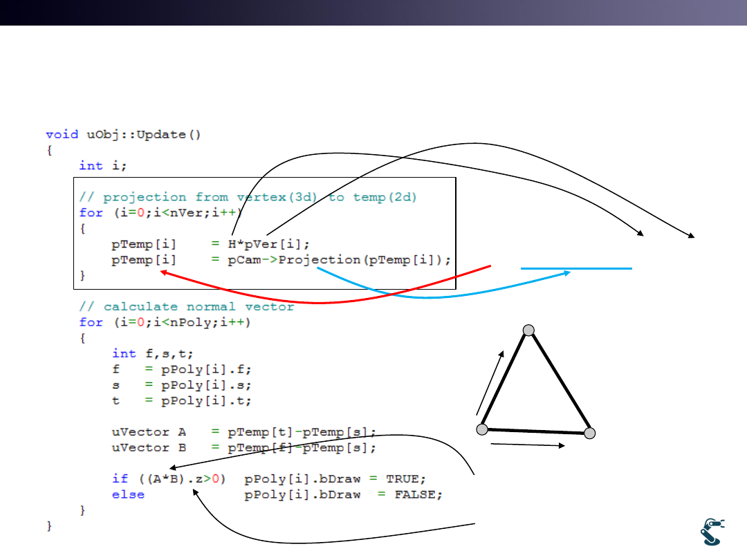Click the 'if ((A*B).z>0)' condition

click(x=169, y=478)
